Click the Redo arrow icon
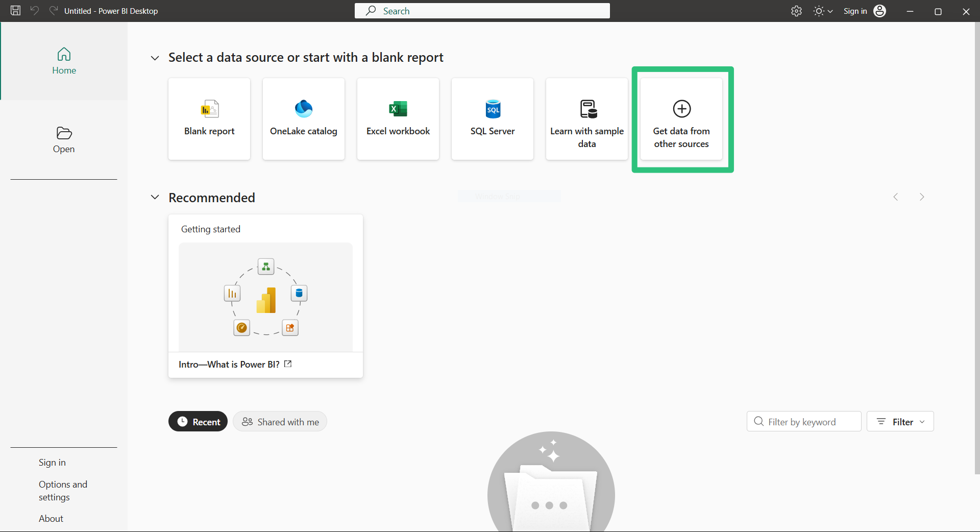The width and height of the screenshot is (980, 532). click(53, 11)
